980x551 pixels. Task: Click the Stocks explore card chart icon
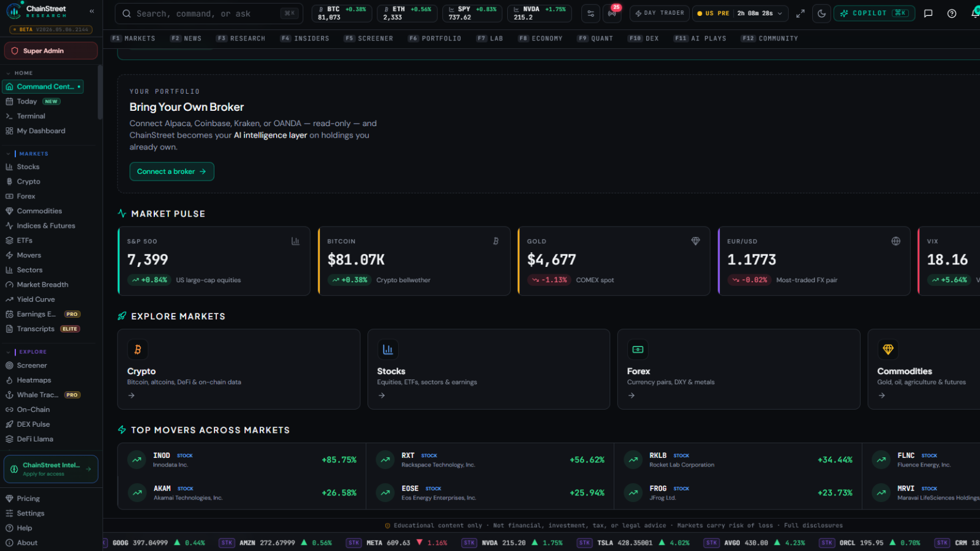388,350
